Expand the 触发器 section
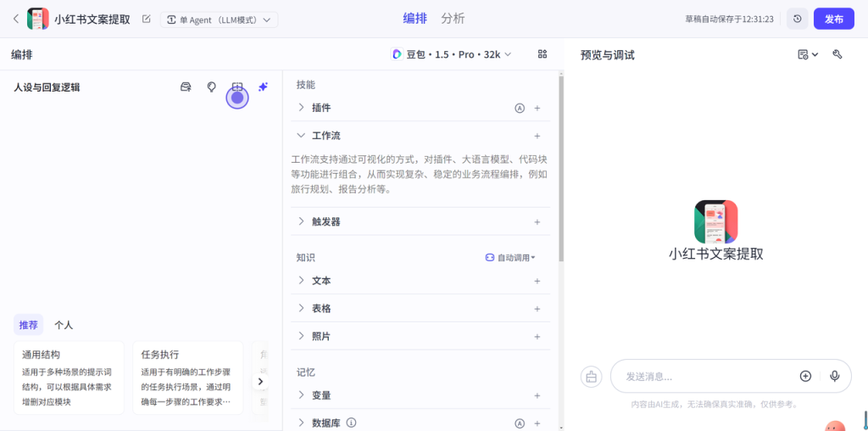 pos(301,221)
